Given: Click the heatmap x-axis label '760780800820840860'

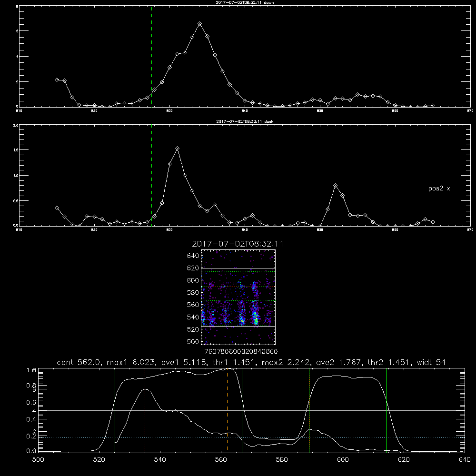Looking at the screenshot, I should click(241, 352).
